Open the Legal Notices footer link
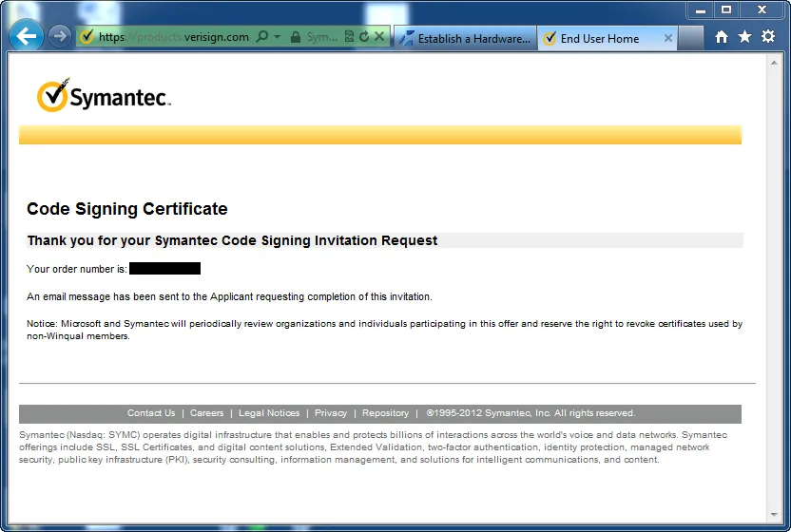Screen dimensions: 791x532 pyautogui.click(x=269, y=413)
